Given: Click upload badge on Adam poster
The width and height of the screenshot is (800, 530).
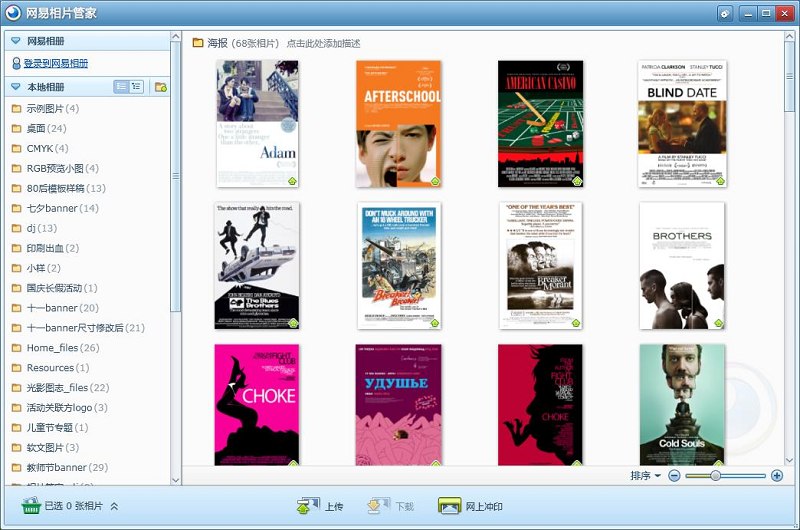Looking at the screenshot, I should pyautogui.click(x=292, y=181).
